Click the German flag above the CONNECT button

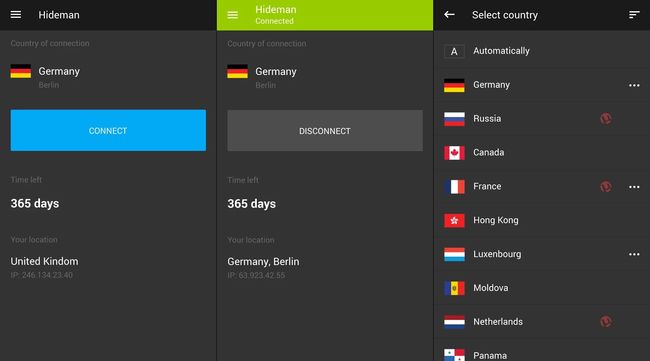pyautogui.click(x=21, y=71)
